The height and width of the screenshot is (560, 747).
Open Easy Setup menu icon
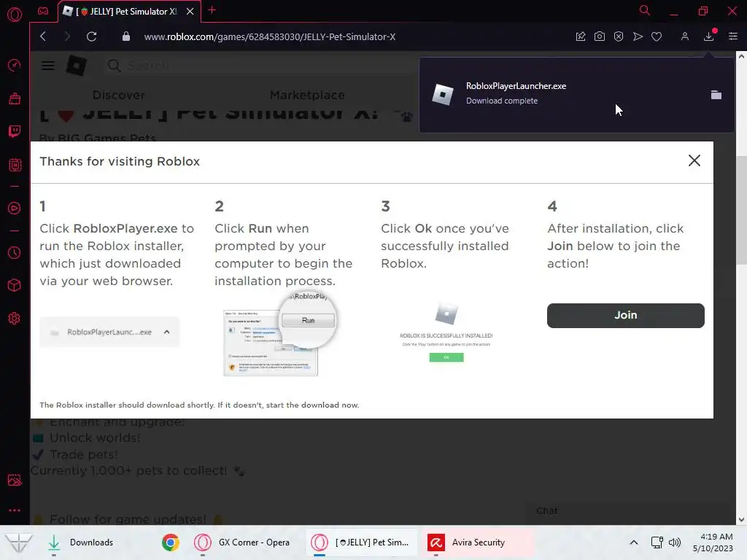pyautogui.click(x=732, y=36)
